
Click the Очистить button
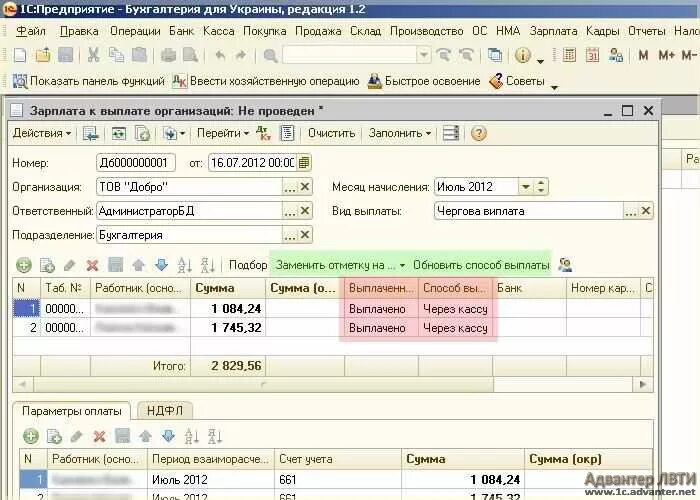(x=331, y=133)
